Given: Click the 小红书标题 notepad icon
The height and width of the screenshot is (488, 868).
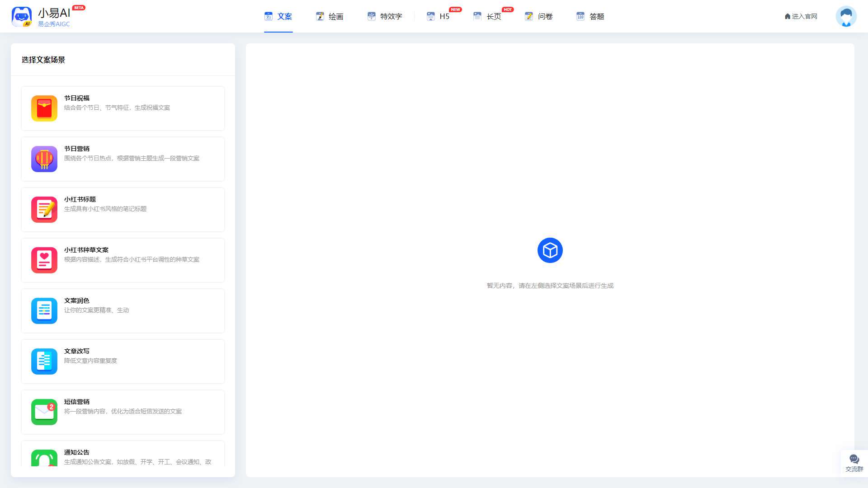Looking at the screenshot, I should (44, 210).
